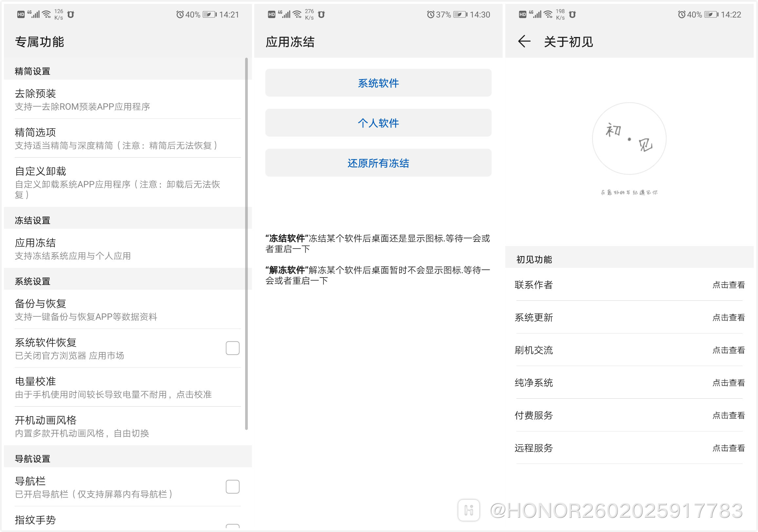758x532 pixels.
Task: Tap the 联系作者 row label
Action: pyautogui.click(x=534, y=285)
